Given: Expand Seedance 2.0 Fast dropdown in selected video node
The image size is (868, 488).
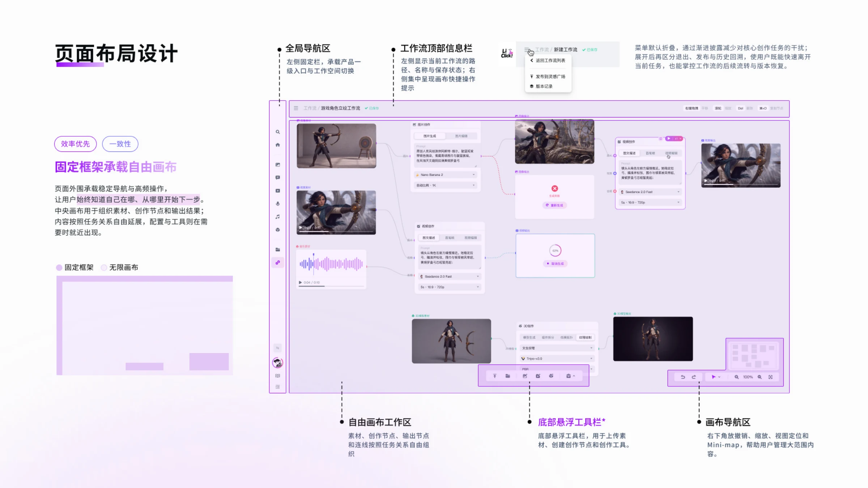Looking at the screenshot, I should coord(650,192).
